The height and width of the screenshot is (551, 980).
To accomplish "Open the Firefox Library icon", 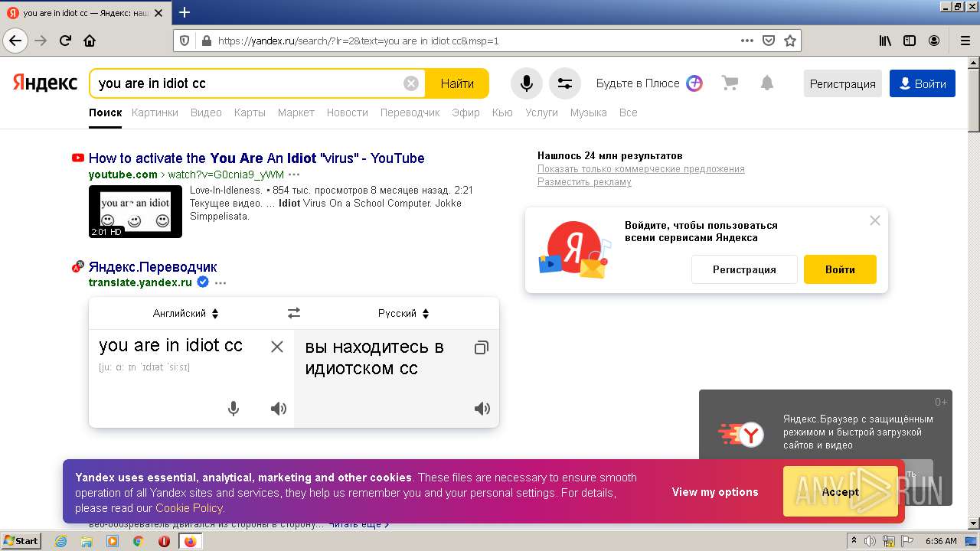I will (x=885, y=41).
